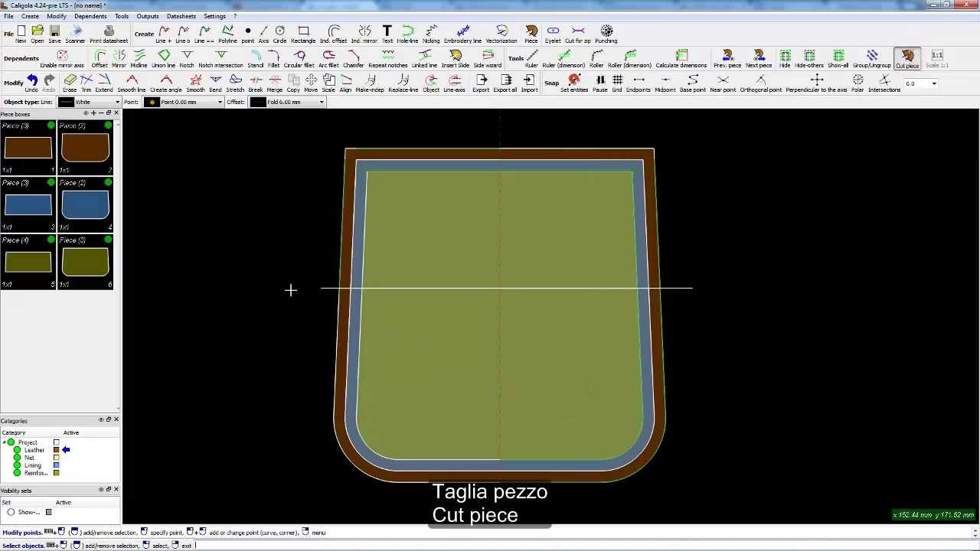Select the Trim tool
Viewport: 980px width, 551px height.
87,83
